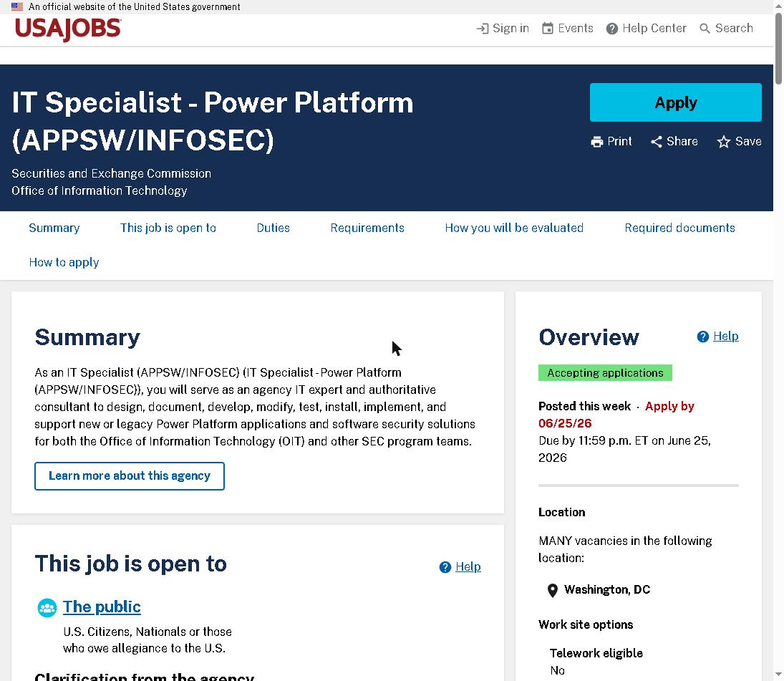Click the scrollbar up arrow
The height and width of the screenshot is (681, 784).
click(x=778, y=5)
